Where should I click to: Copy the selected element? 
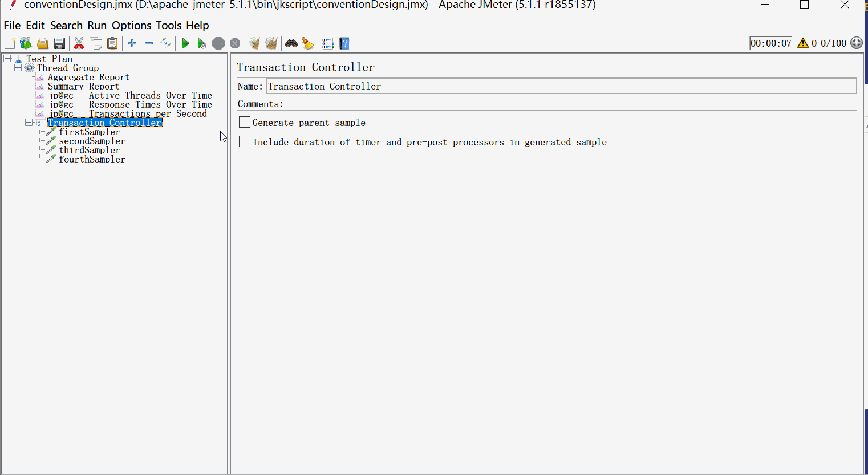96,43
